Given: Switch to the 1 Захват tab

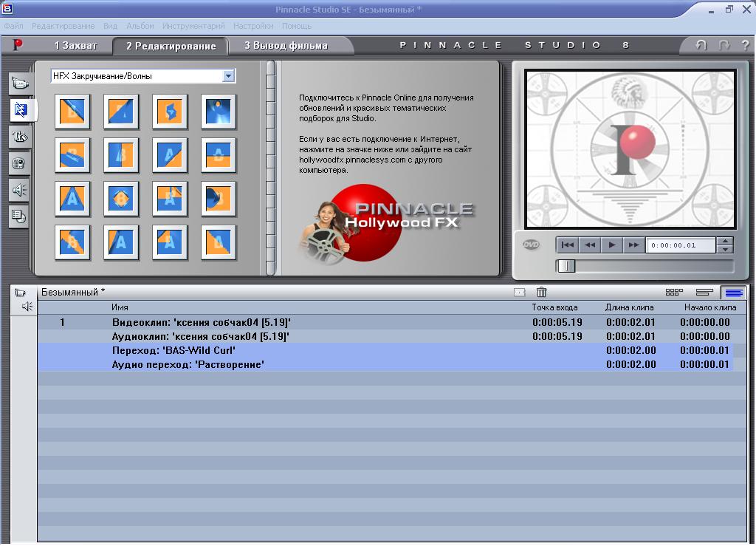Looking at the screenshot, I should pos(76,46).
